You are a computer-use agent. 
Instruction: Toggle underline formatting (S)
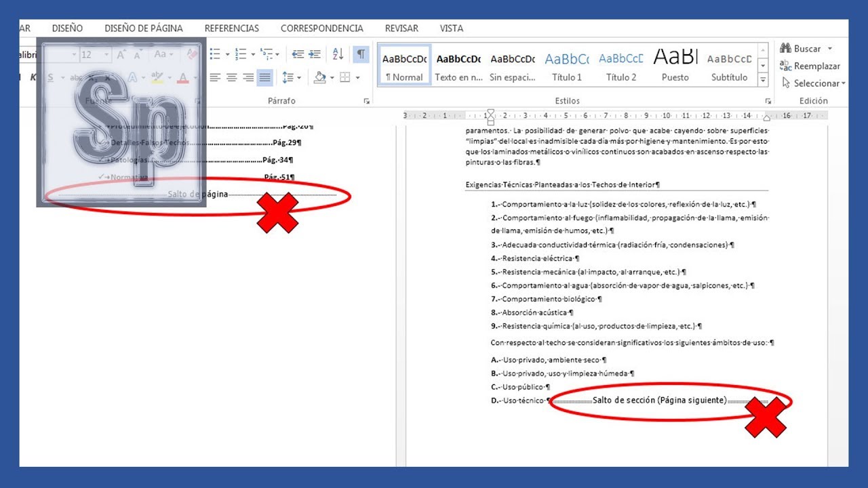point(50,78)
